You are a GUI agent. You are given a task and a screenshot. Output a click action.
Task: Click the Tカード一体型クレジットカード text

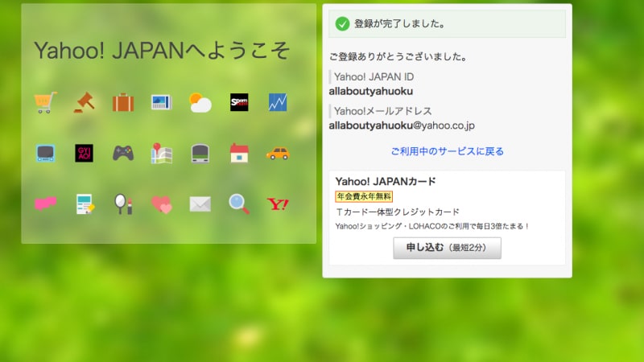pos(398,212)
